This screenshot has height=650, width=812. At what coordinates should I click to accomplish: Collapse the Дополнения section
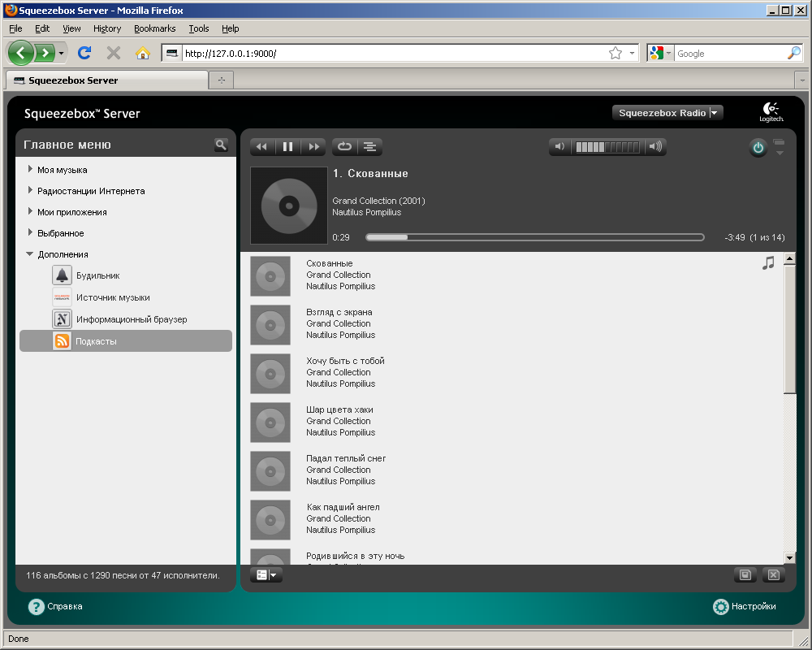29,254
